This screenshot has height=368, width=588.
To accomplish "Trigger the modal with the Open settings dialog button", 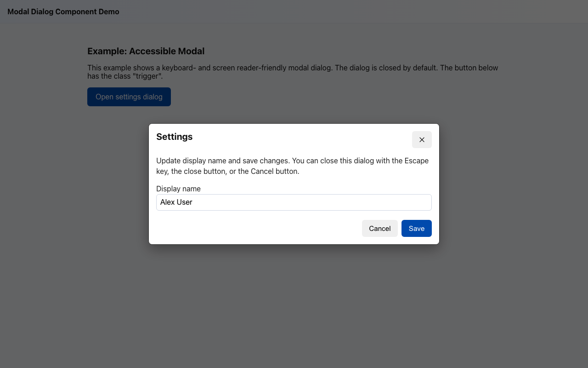I will point(129,97).
